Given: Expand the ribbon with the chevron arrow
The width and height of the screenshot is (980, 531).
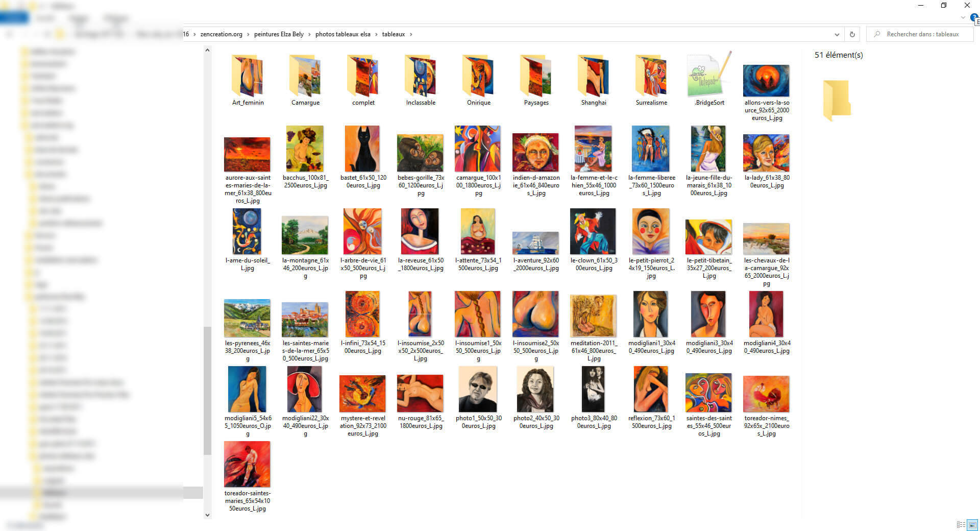Looking at the screenshot, I should (963, 17).
